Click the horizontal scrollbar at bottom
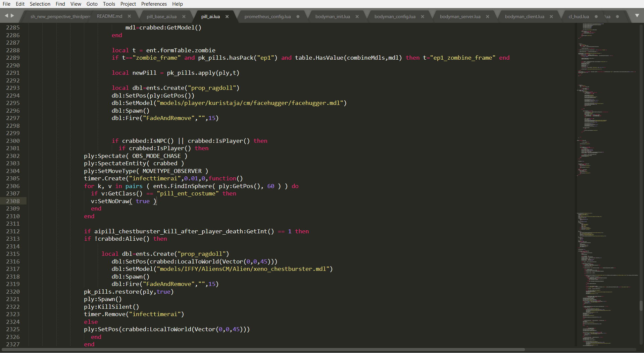Screen dimensions: 644x353 (x=263, y=349)
